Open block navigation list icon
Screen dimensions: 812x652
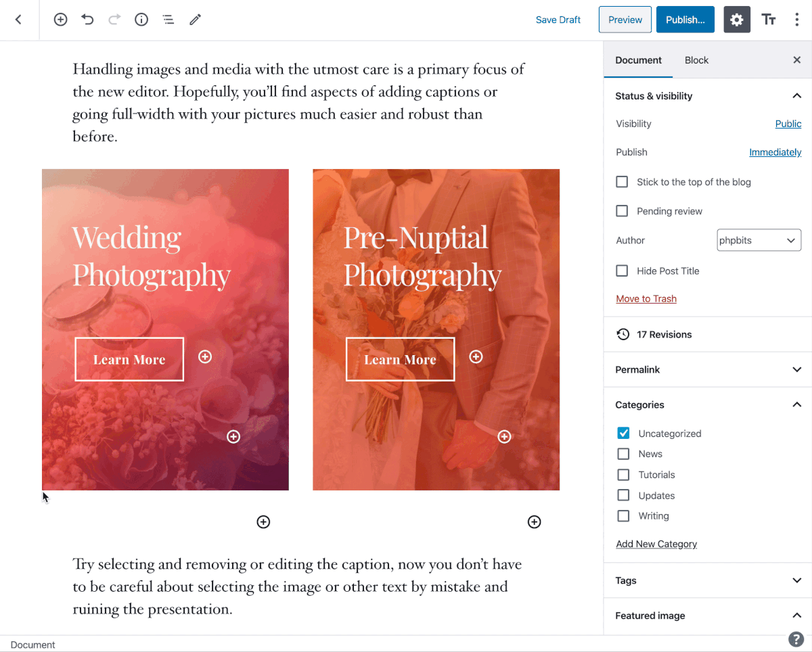point(168,20)
